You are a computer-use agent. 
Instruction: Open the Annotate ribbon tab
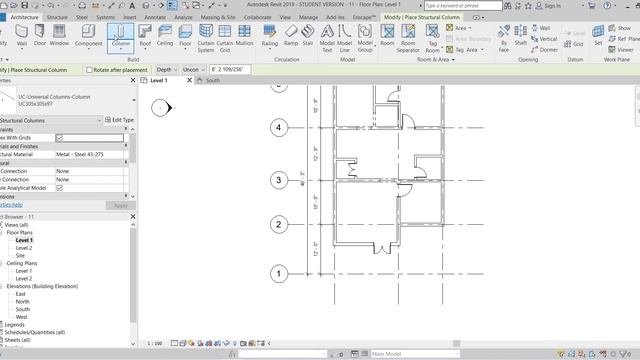coord(155,18)
